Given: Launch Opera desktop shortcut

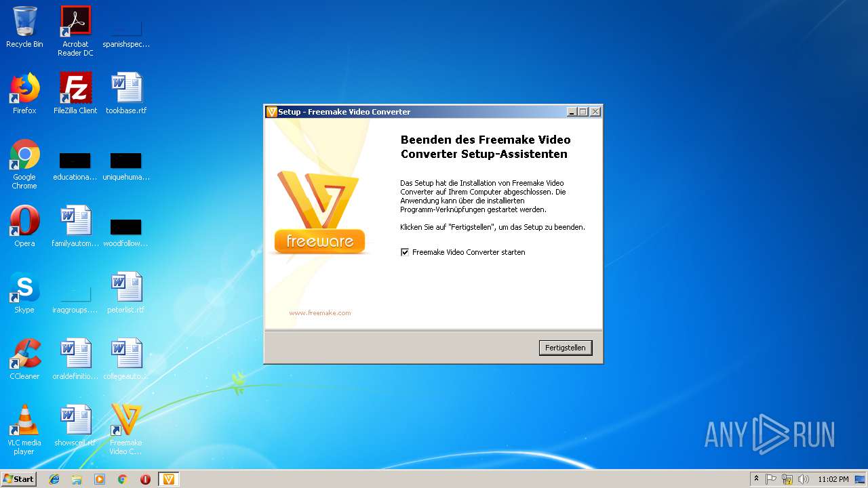Looking at the screenshot, I should 24,226.
